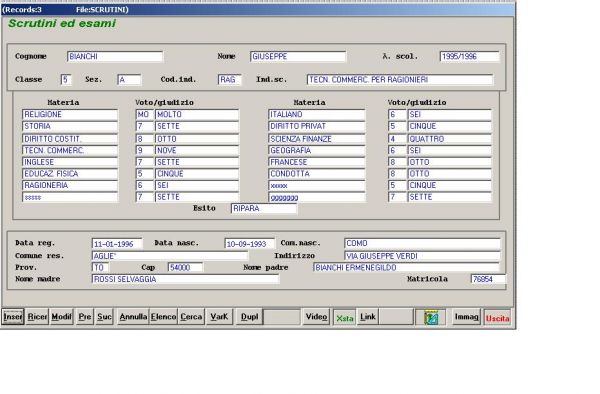
Task: Click the Nome field containing GIUSEPPE
Action: (x=298, y=57)
